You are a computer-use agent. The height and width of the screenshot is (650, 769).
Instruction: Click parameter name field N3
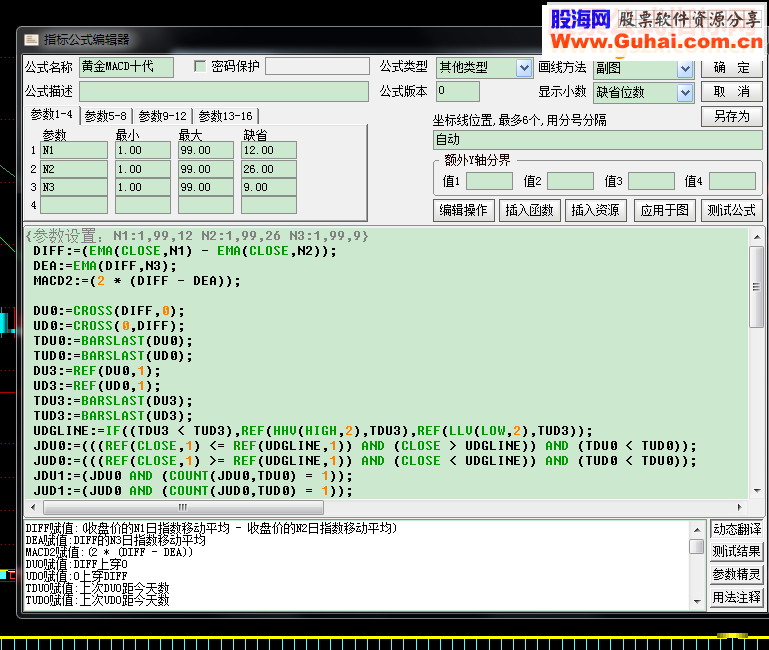74,187
